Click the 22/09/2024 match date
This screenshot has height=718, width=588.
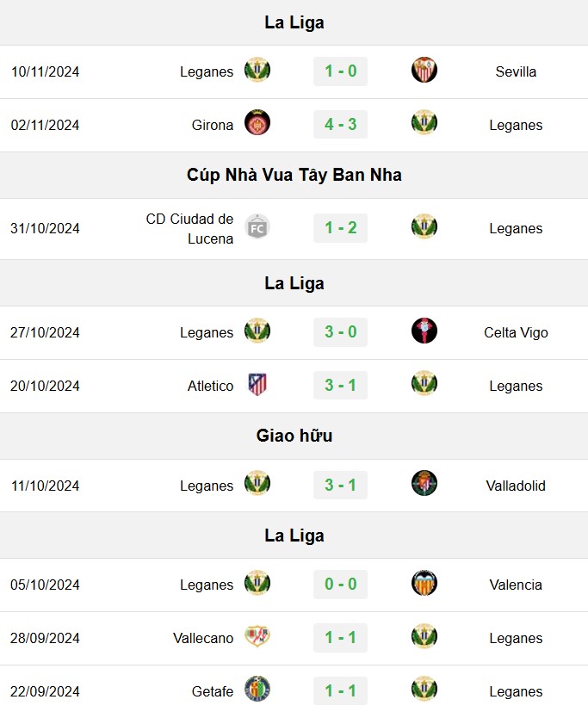click(45, 691)
